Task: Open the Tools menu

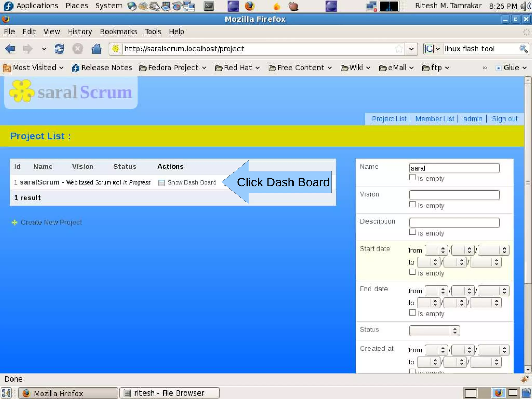Action: point(153,32)
